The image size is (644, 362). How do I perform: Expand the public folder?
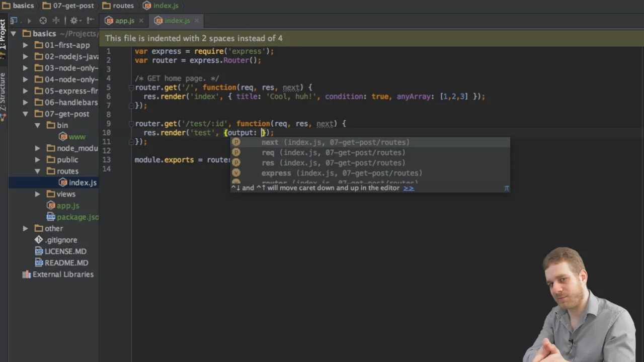point(38,160)
